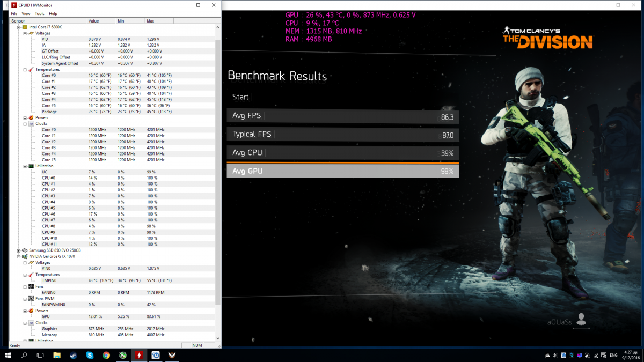Click the NVIDIA GeForce GTX 1070 card icon
This screenshot has height=362, width=644.
coord(25,256)
